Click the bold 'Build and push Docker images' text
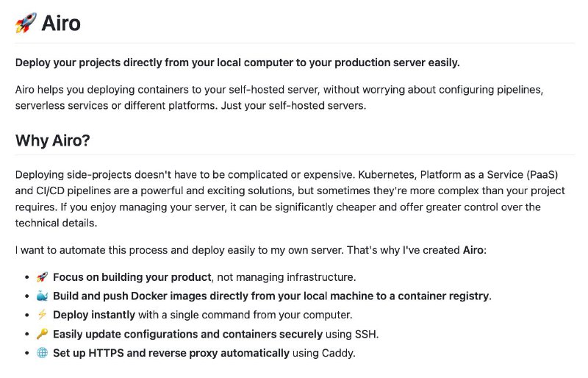This screenshot has height=378, width=588. pyautogui.click(x=271, y=296)
